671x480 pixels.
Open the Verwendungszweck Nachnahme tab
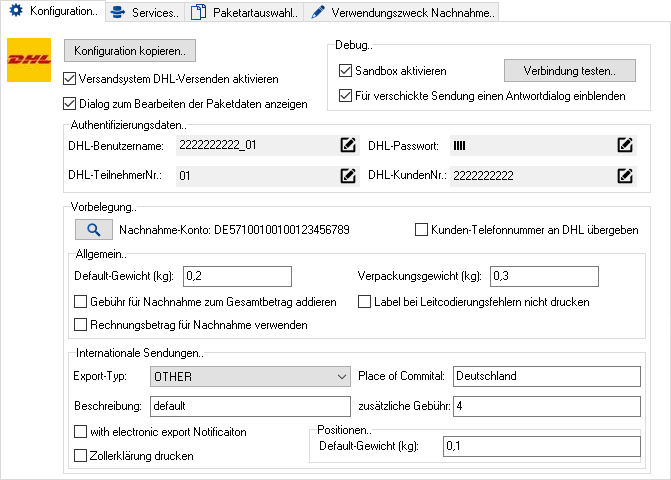click(x=402, y=12)
